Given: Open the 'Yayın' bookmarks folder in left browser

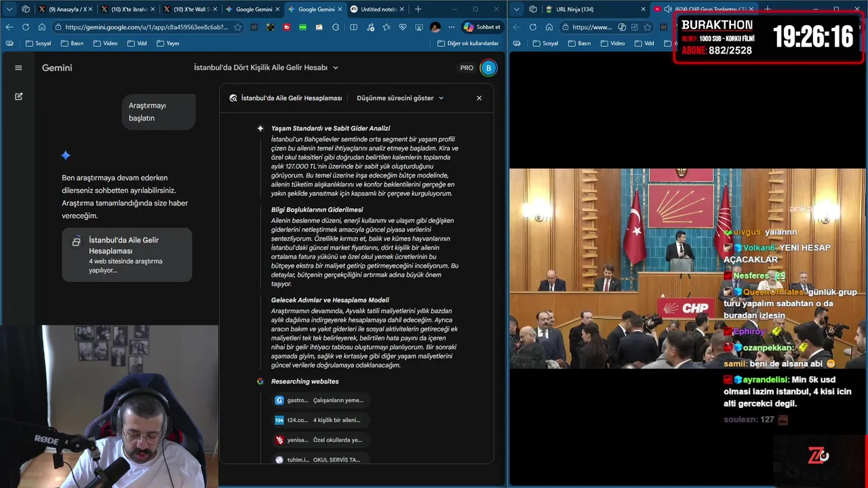Looking at the screenshot, I should 168,43.
